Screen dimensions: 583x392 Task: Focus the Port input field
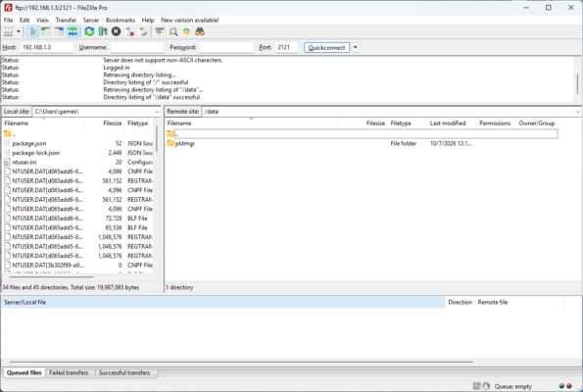pyautogui.click(x=286, y=47)
